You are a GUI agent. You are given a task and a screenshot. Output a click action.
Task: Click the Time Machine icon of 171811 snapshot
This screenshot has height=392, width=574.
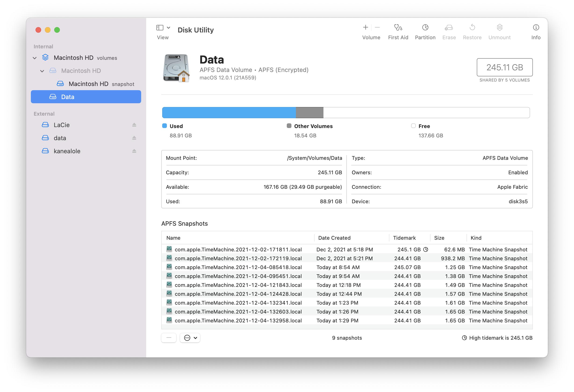[169, 249]
